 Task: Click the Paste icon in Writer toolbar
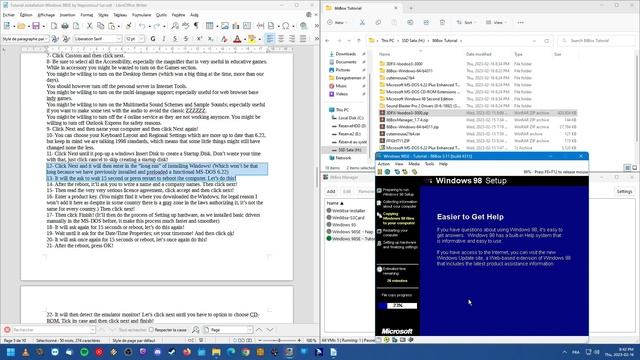[x=111, y=26]
